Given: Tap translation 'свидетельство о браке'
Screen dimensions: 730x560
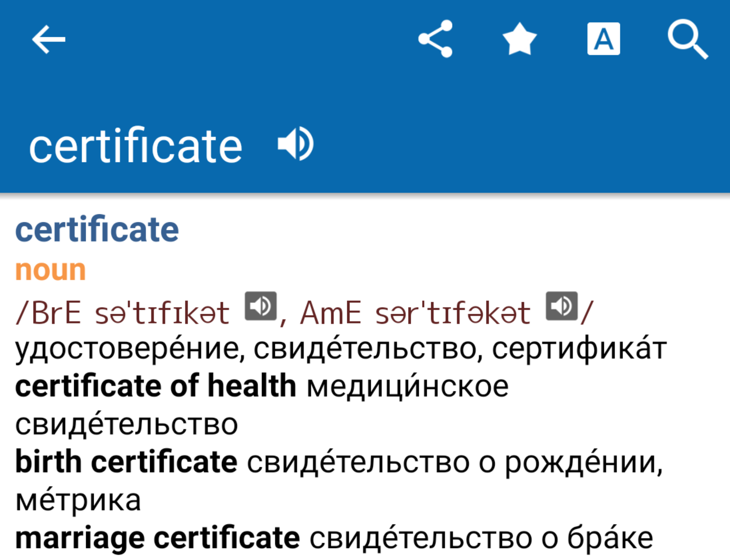Looking at the screenshot, I should tap(481, 538).
